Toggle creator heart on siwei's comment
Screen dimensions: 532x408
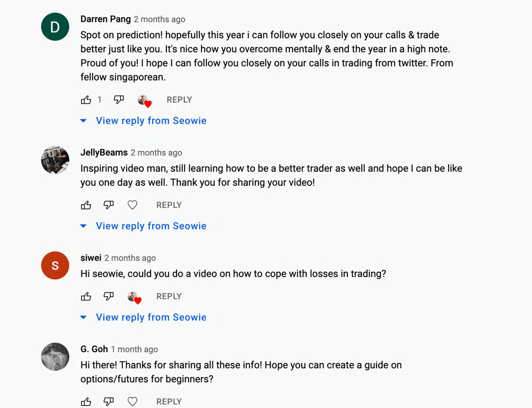(135, 297)
